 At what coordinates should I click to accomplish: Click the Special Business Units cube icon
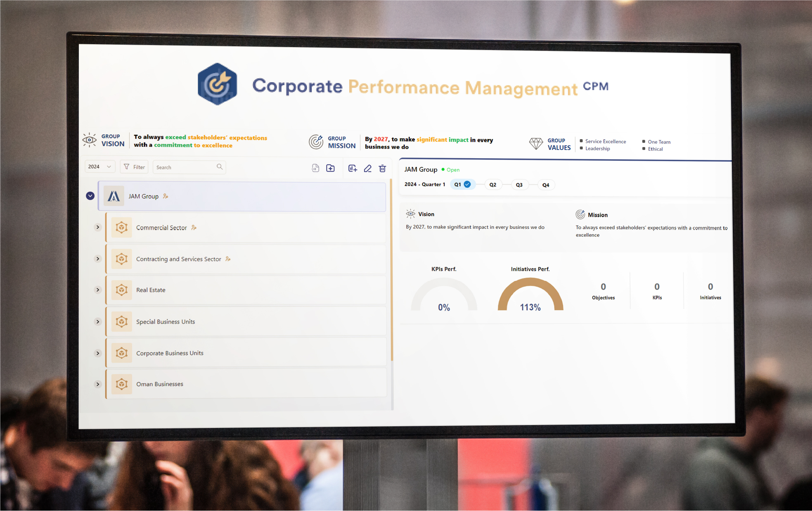coord(121,321)
